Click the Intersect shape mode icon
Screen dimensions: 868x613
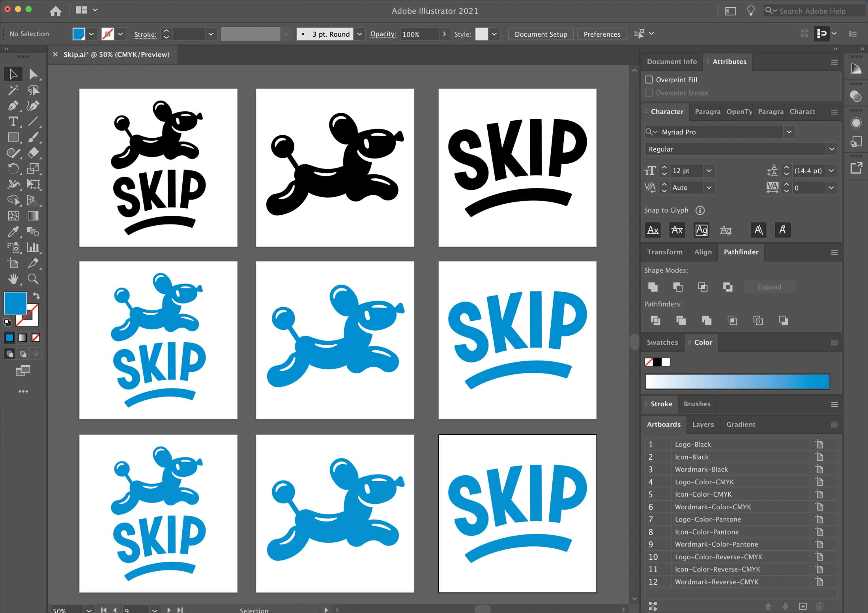702,287
